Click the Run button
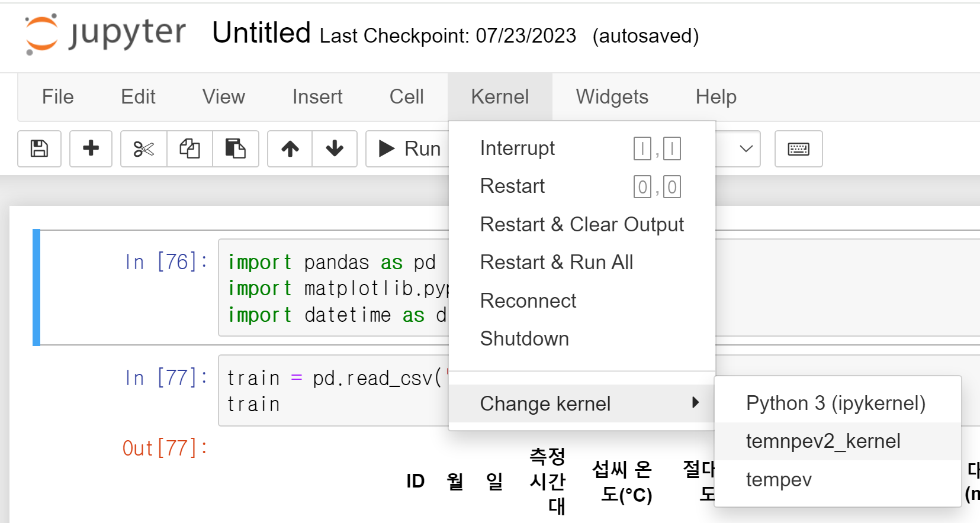 pyautogui.click(x=409, y=148)
